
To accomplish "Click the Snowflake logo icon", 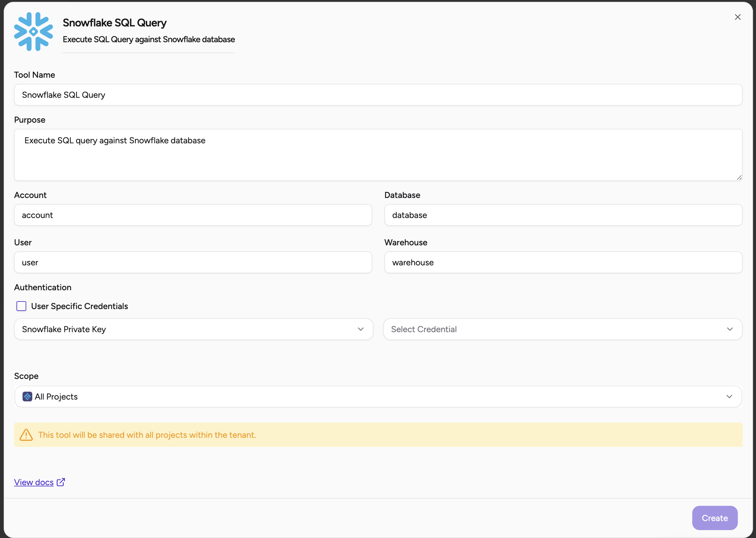I will pyautogui.click(x=33, y=32).
